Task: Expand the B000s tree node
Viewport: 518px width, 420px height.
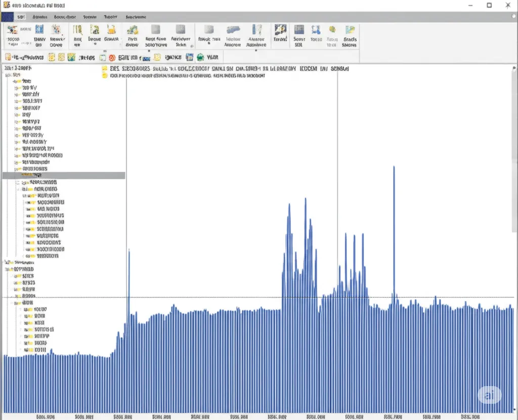Action: [16, 296]
